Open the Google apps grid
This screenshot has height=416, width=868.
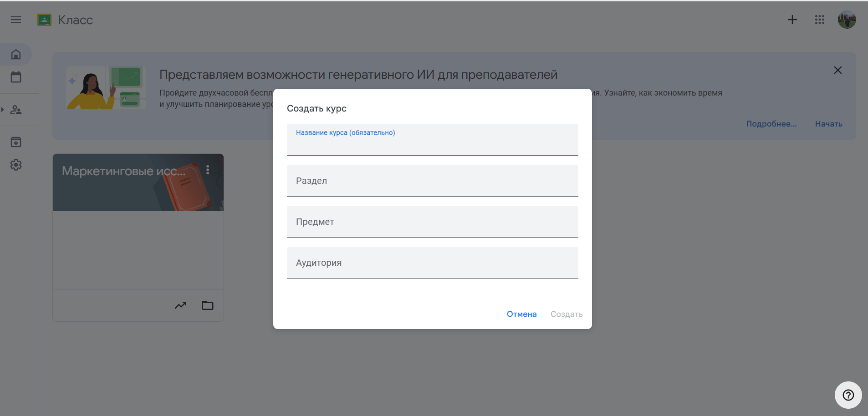819,20
